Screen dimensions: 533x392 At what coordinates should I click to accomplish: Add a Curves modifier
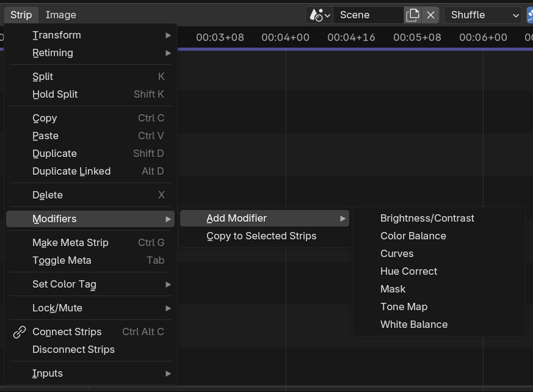439,253
